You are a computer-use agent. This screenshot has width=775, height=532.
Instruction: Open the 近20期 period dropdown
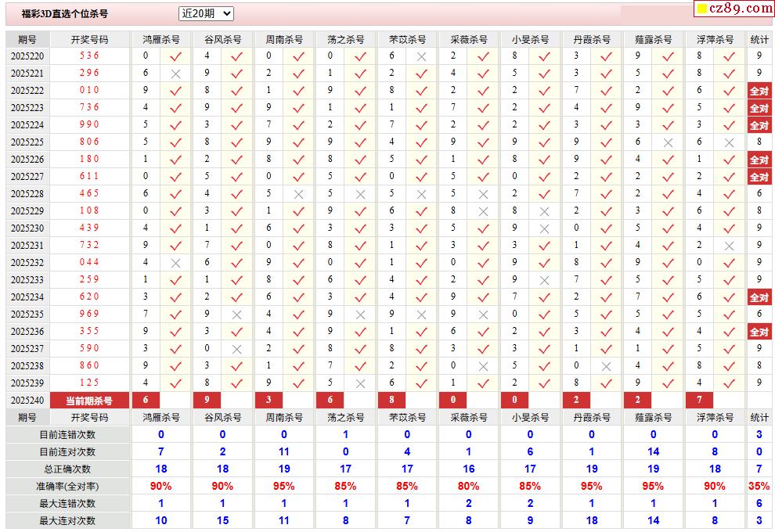206,14
